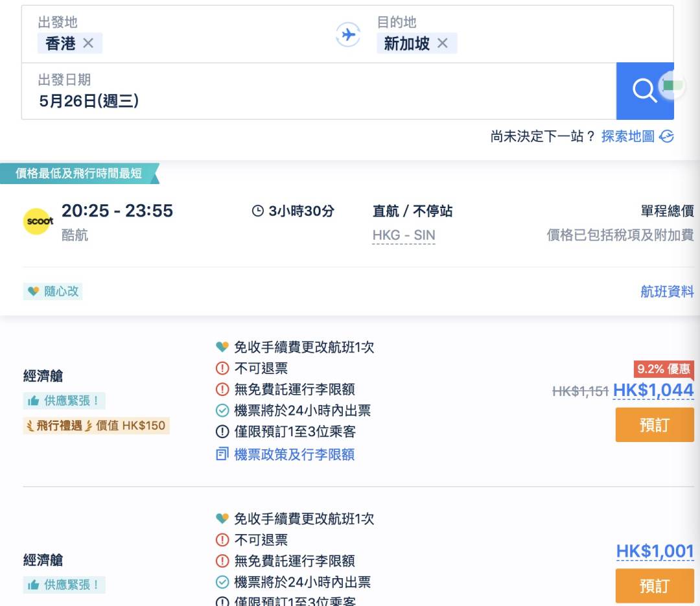The width and height of the screenshot is (700, 606).
Task: Open 機票政策及行李限額 policy link
Action: pyautogui.click(x=294, y=454)
